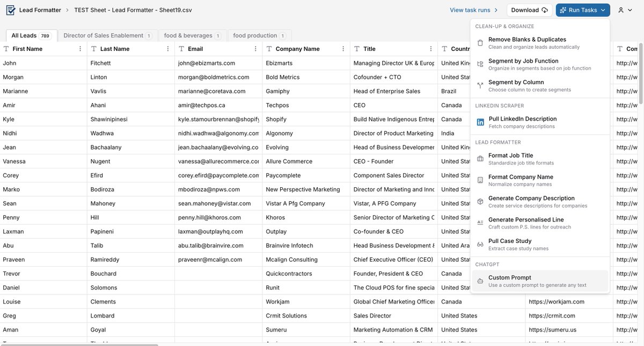Expand the Run Tasks dropdown chevron

pyautogui.click(x=603, y=10)
